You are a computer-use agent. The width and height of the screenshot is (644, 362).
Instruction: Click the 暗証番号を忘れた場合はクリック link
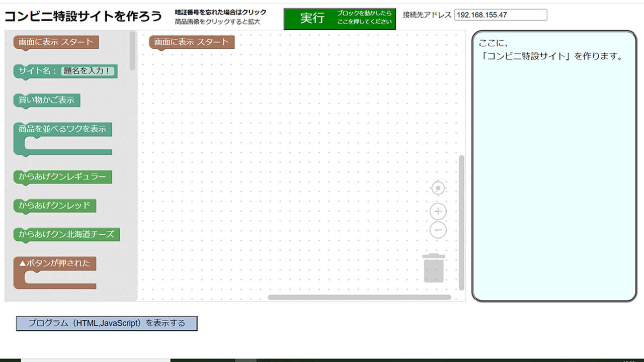[x=220, y=13]
